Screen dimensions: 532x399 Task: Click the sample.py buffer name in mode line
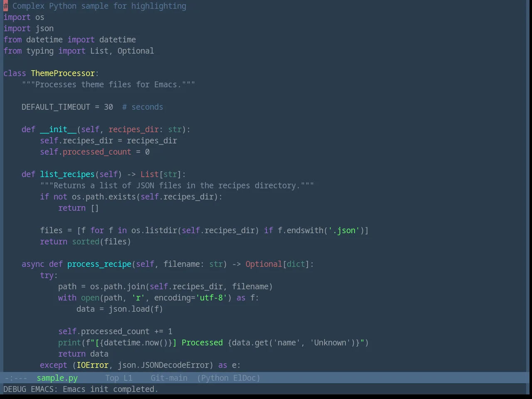coord(57,378)
